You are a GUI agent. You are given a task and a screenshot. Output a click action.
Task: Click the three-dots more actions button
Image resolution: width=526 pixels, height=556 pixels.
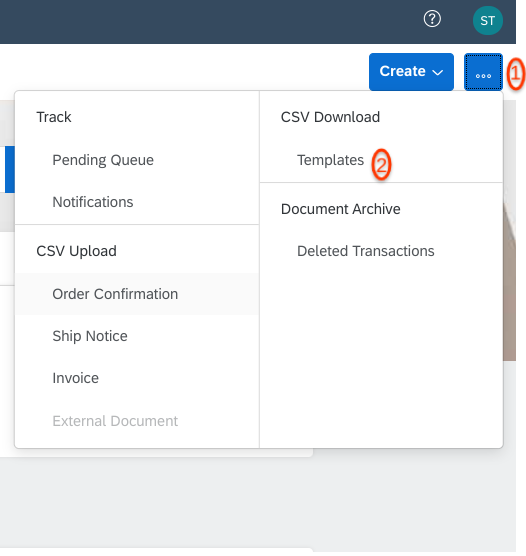pos(483,72)
